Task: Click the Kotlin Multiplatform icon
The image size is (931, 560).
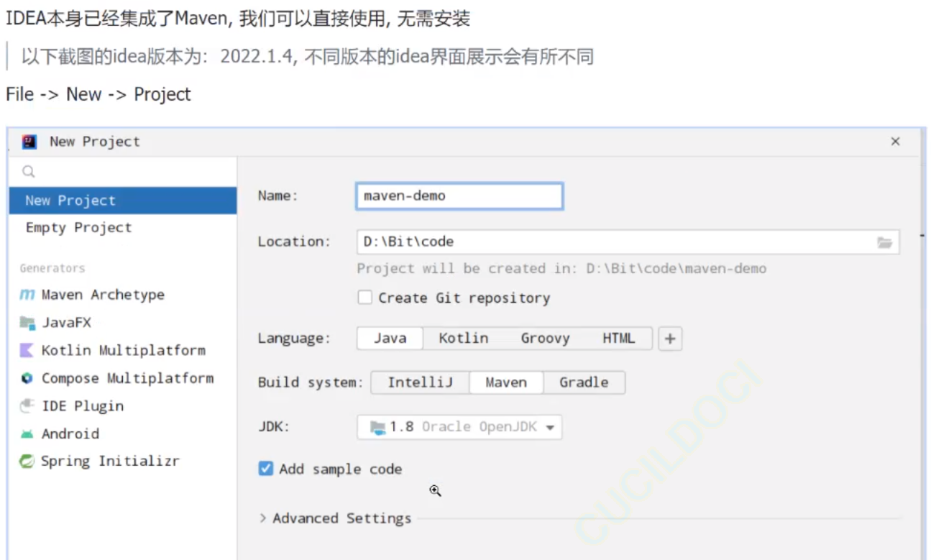Action: point(27,350)
